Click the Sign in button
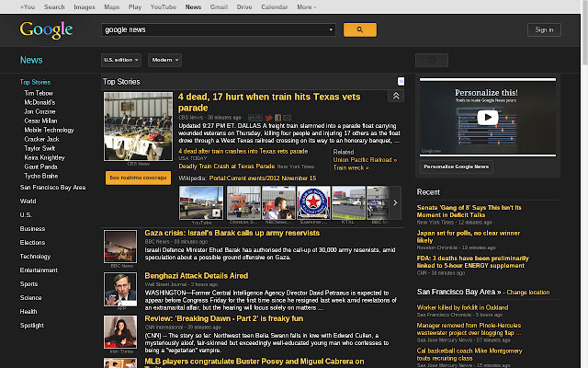The width and height of the screenshot is (588, 368). point(545,29)
